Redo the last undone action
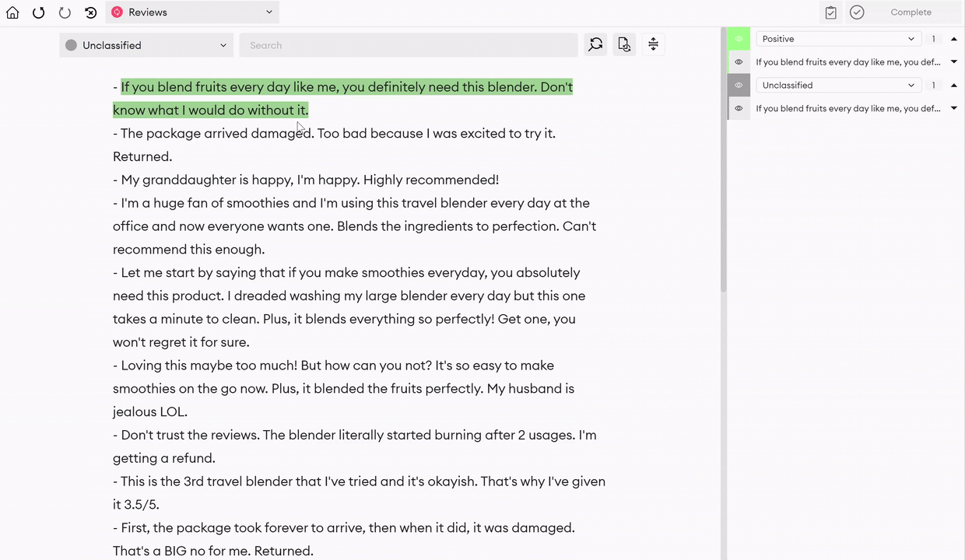Viewport: 965px width, 560px height. pos(65,12)
